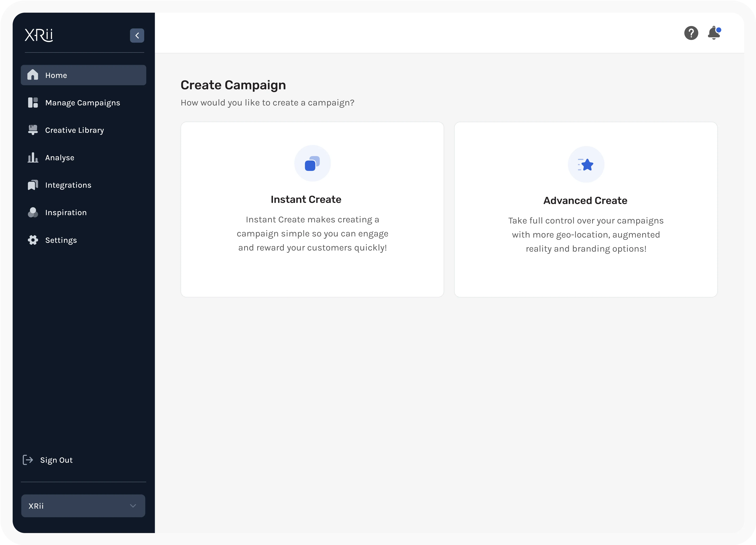Image resolution: width=756 pixels, height=545 pixels.
Task: Click the Inspiration circles icon
Action: (33, 213)
